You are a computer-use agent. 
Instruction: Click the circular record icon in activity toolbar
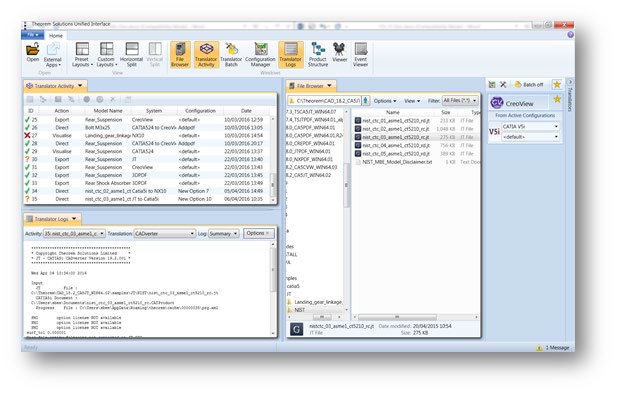click(87, 100)
